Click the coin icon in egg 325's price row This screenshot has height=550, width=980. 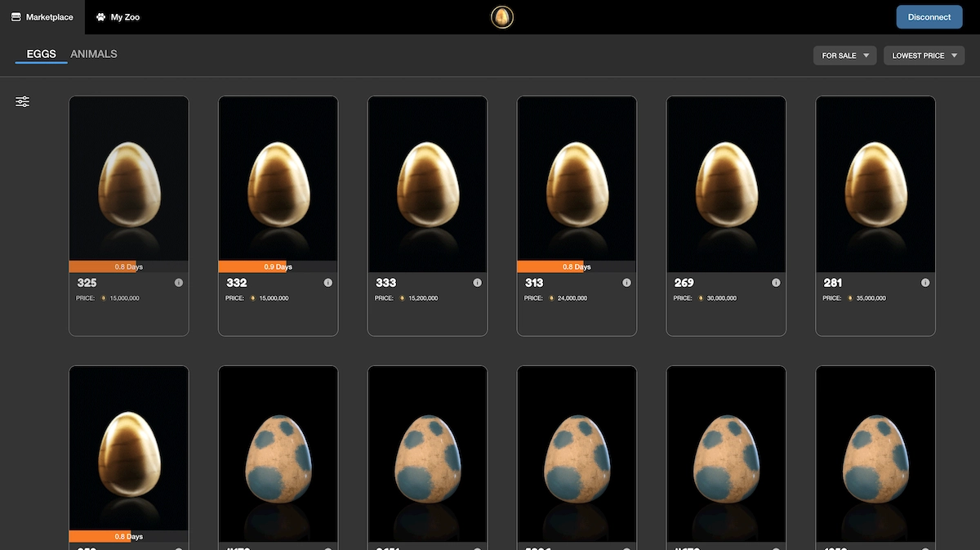pos(103,298)
